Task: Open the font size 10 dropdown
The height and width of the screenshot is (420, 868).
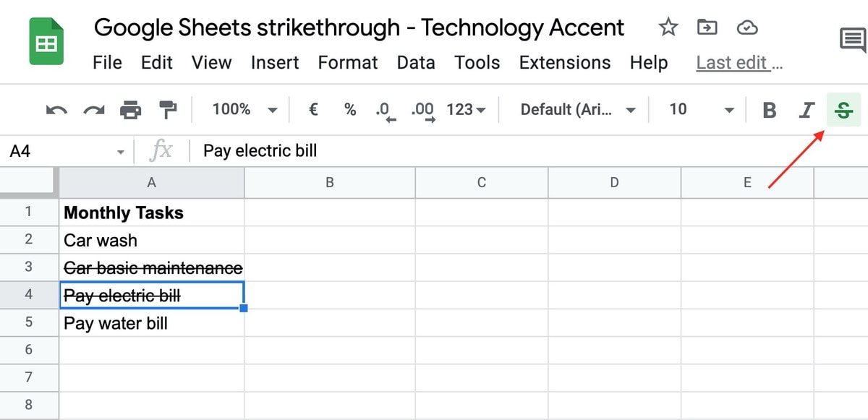Action: (701, 110)
